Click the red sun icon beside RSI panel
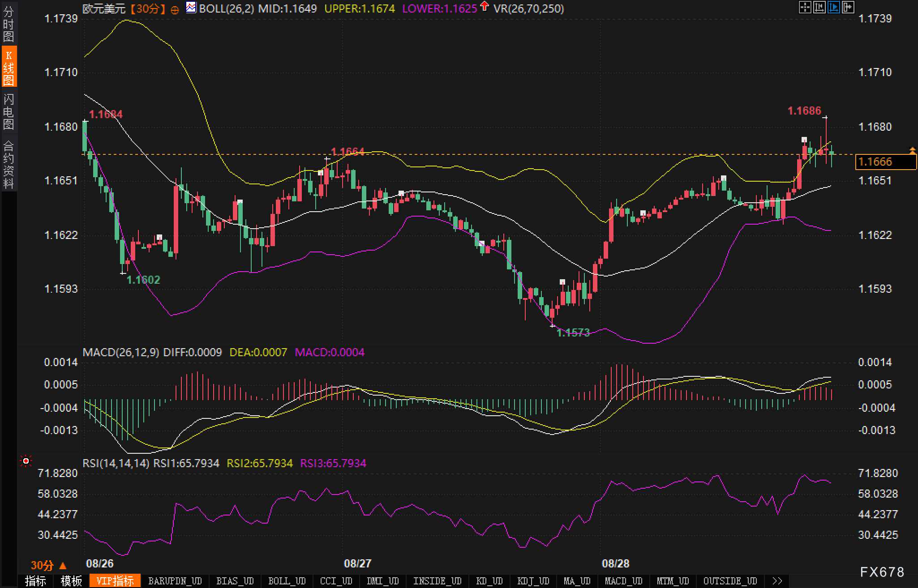Image resolution: width=918 pixels, height=588 pixels. point(26,461)
